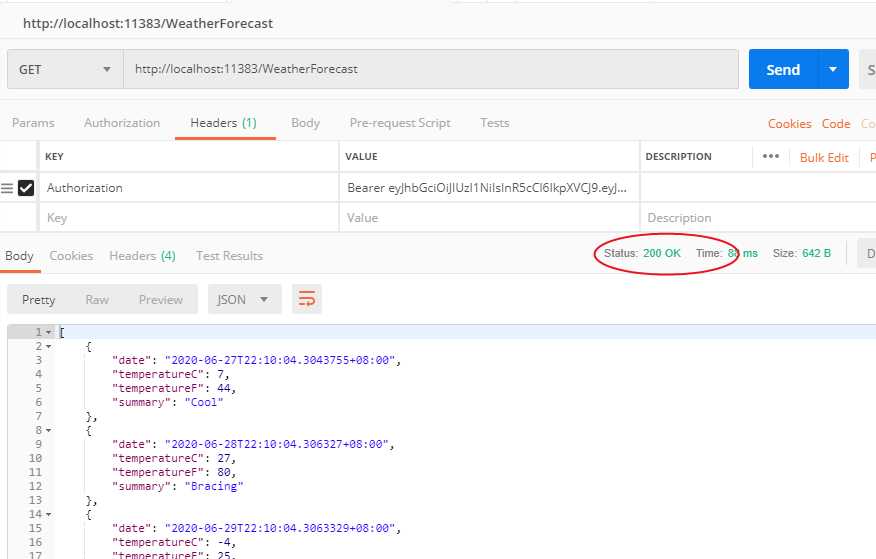
Task: Uncheck the Authorization header checkbox
Action: pyautogui.click(x=26, y=188)
